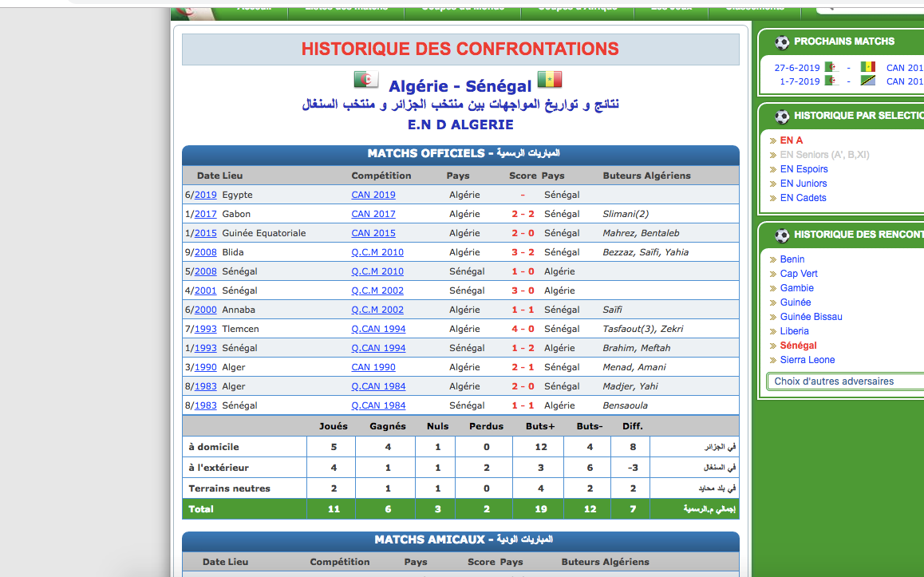
Task: Go to Cap Vert opponent history
Action: tap(799, 274)
